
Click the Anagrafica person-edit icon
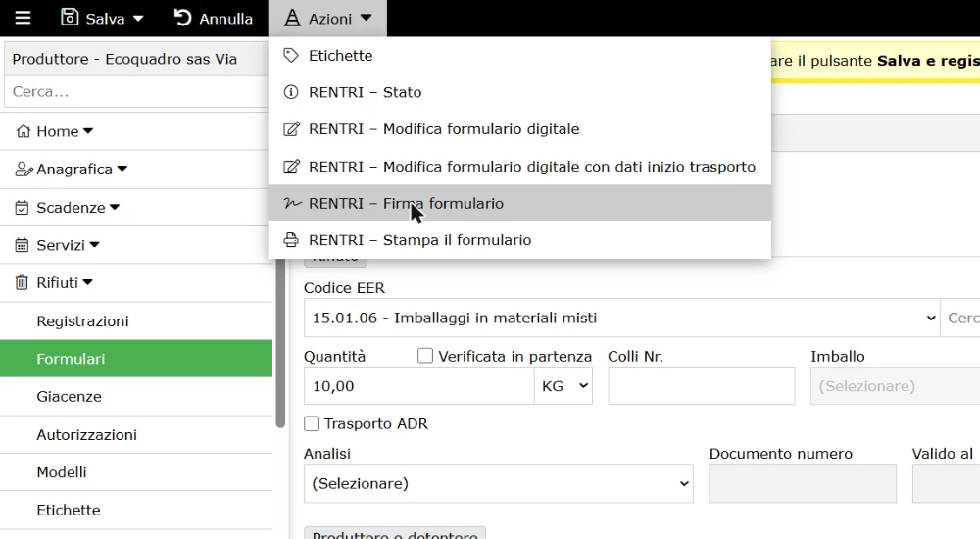coord(24,170)
